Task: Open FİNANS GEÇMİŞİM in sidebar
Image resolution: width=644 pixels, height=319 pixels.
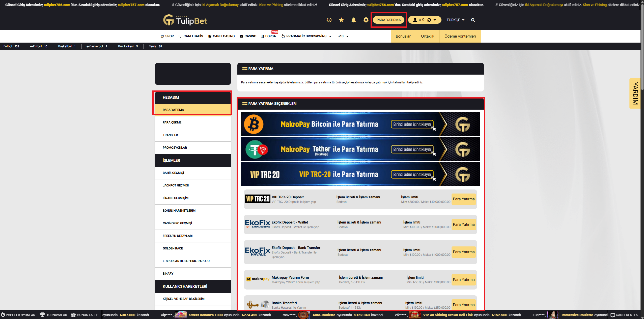Action: coord(193,198)
